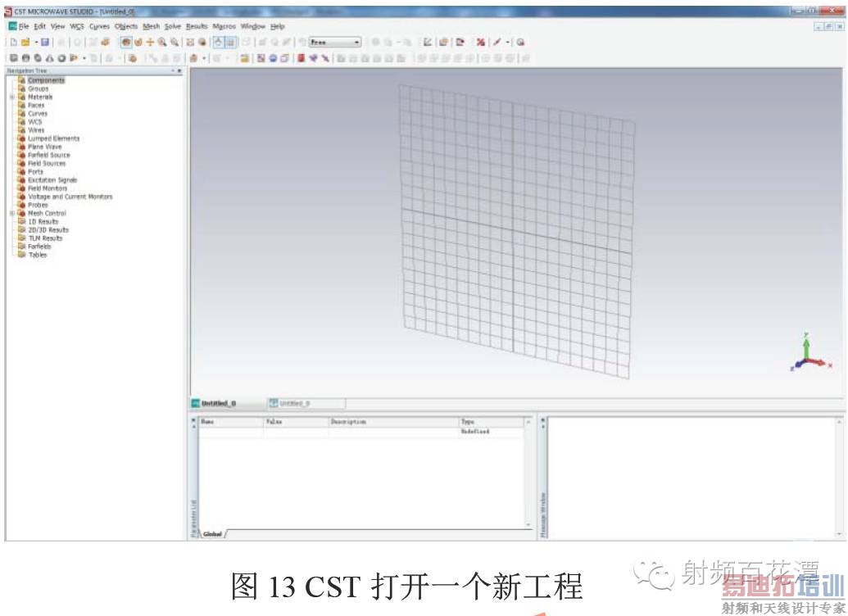The height and width of the screenshot is (616, 848).
Task: Click the brown sphere view icon
Action: coord(202,42)
